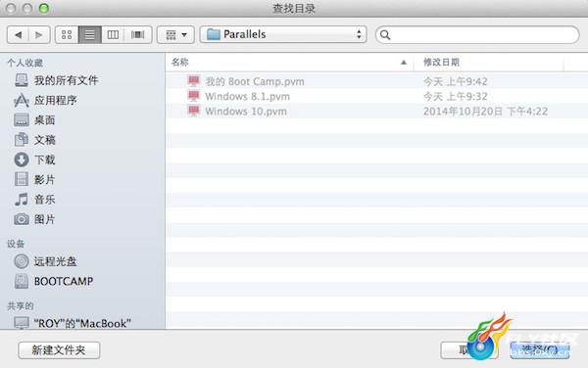
Task: Select BOOTCAMP volume in sidebar
Action: pos(64,281)
